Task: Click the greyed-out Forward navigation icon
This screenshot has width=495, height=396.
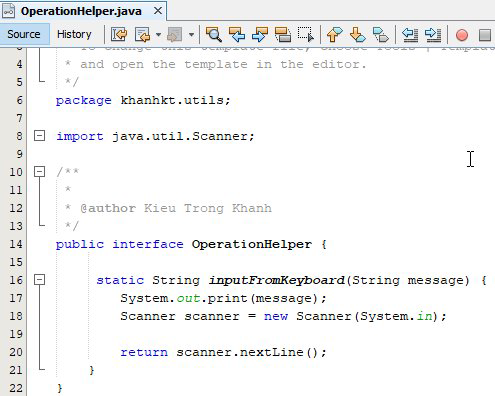Action: (174, 34)
